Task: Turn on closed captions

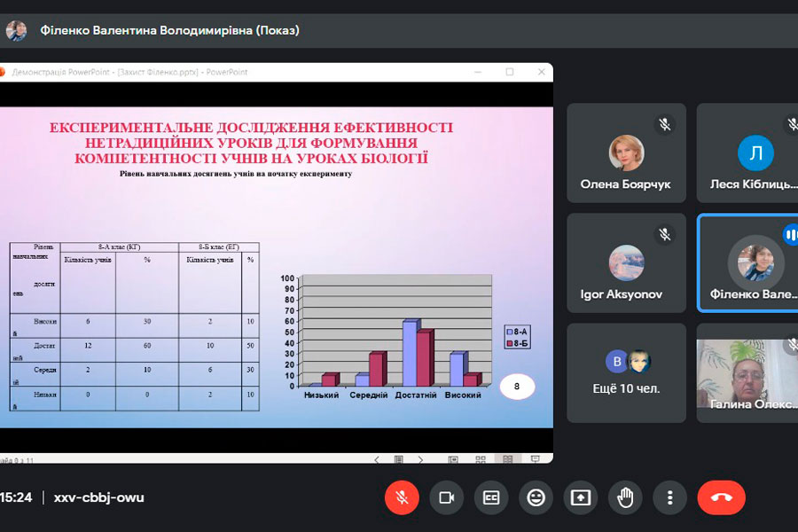Action: 491,497
